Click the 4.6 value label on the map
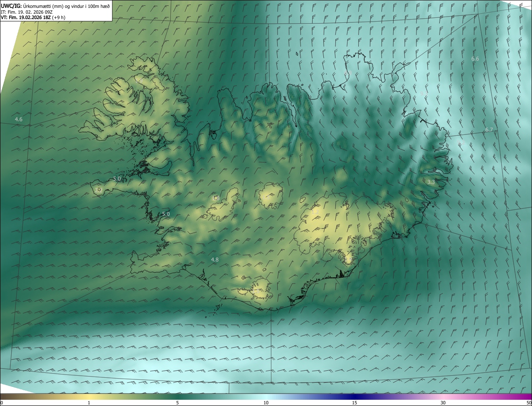Viewport: 532px width, 406px height. click(x=19, y=120)
